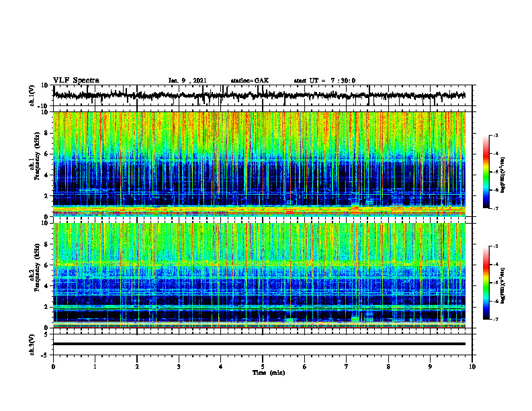Screen dimensions: 532x411
Task: Click the "4" kHz tick on ch.1 axis
Action: 46,175
